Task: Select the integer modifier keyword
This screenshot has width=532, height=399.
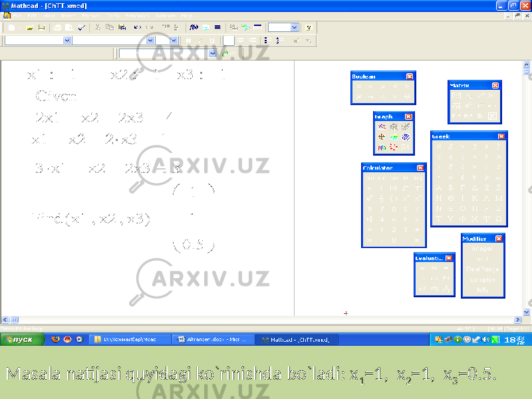Action: point(483,249)
